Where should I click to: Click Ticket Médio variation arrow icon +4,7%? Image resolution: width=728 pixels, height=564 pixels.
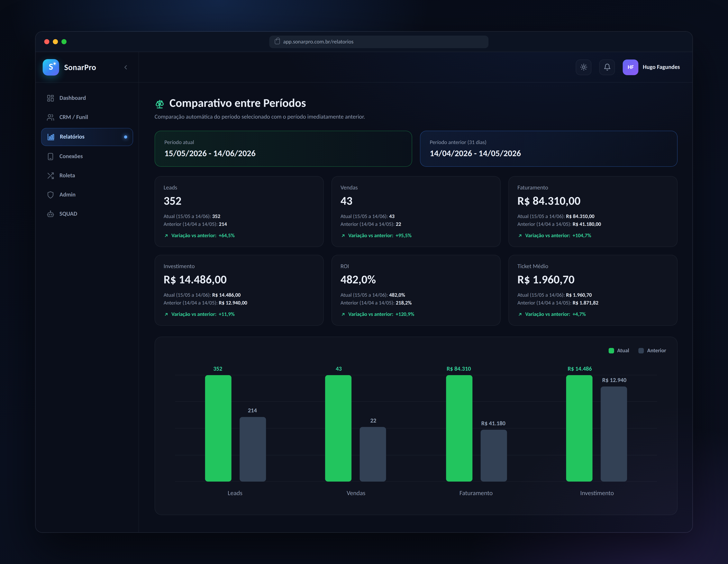click(x=520, y=314)
